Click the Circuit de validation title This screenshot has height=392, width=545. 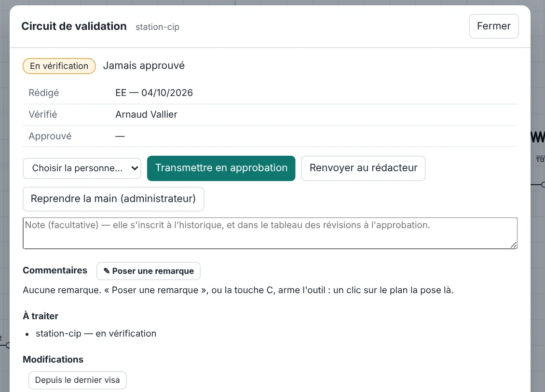point(74,26)
